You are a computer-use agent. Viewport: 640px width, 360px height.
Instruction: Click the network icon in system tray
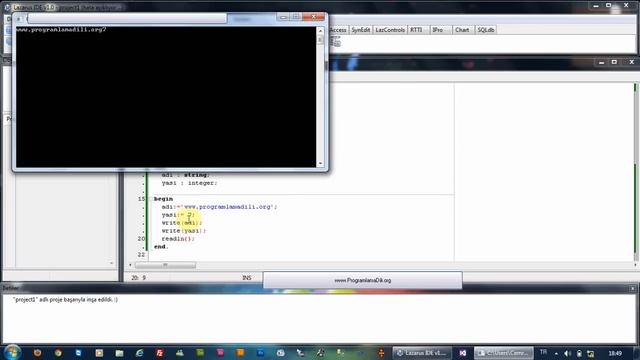pos(591,353)
